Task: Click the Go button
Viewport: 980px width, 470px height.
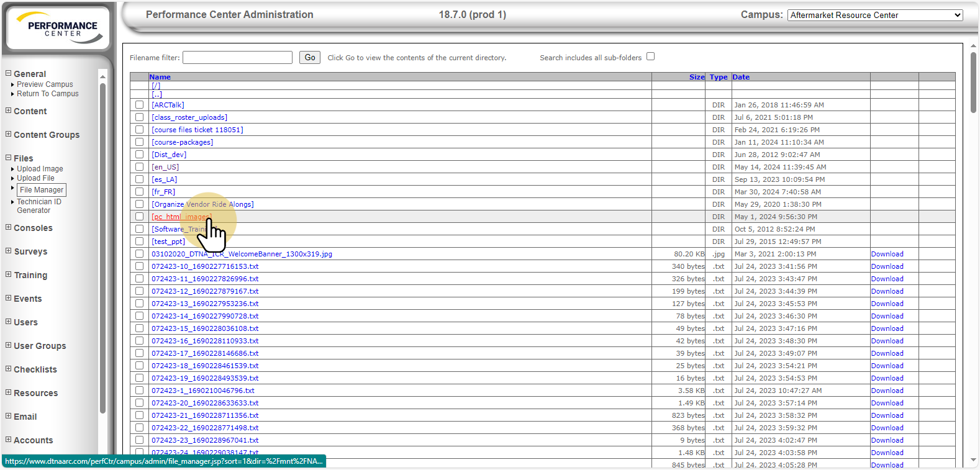Action: point(310,58)
